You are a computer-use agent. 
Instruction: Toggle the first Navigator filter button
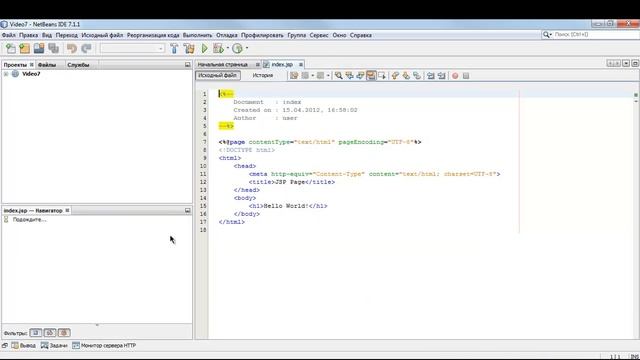click(36, 333)
